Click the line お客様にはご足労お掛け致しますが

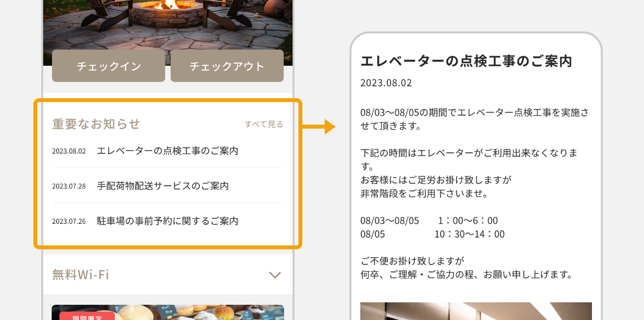point(436,180)
